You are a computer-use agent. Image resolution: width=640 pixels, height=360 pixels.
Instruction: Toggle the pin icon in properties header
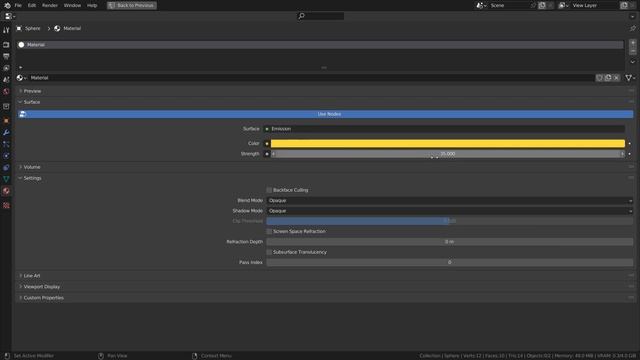633,28
